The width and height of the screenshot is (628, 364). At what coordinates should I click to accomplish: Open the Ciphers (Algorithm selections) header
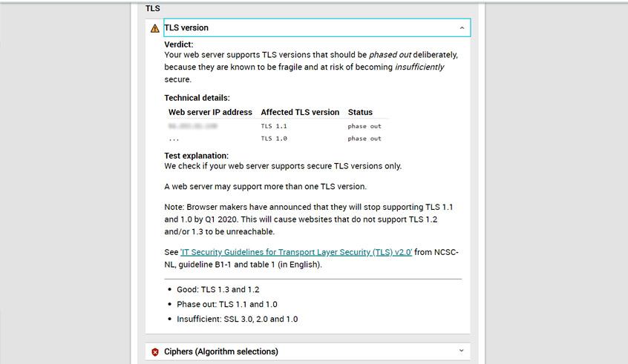pos(221,351)
